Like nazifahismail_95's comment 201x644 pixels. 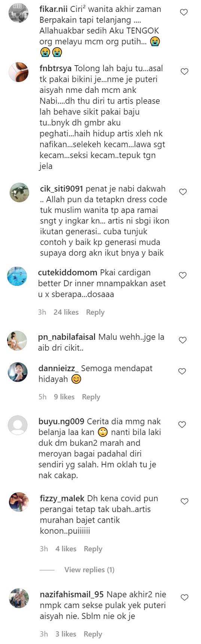[184, 597]
